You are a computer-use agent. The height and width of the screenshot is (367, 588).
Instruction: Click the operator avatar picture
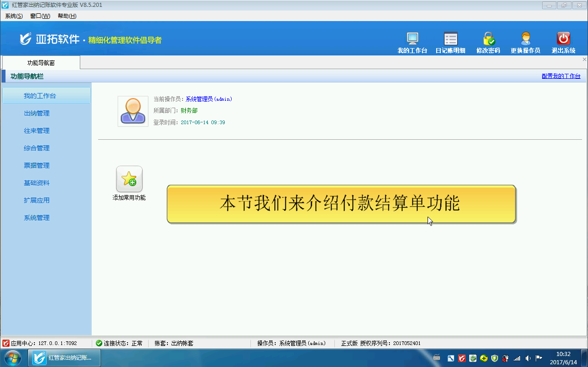pos(133,111)
